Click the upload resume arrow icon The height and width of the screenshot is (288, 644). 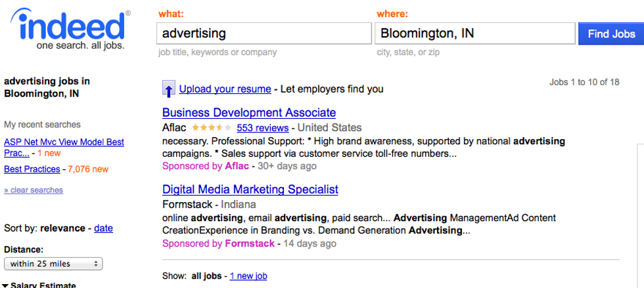click(x=169, y=89)
